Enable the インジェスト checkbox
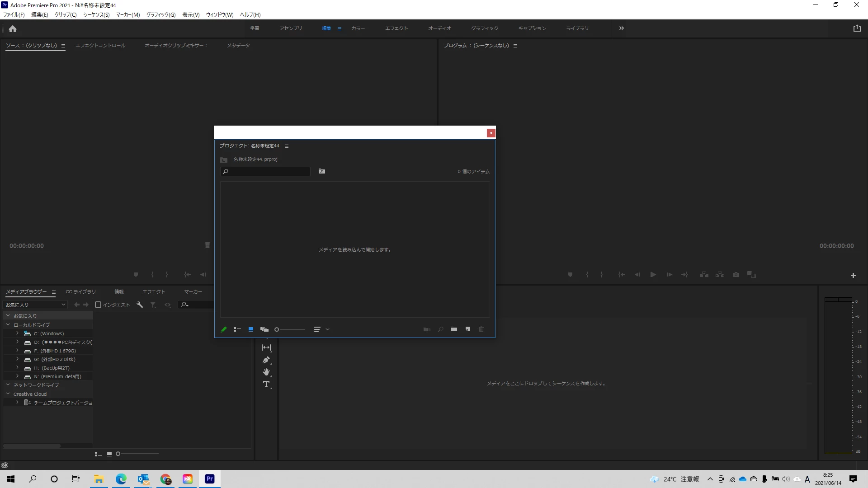Viewport: 868px width, 488px height. point(98,305)
